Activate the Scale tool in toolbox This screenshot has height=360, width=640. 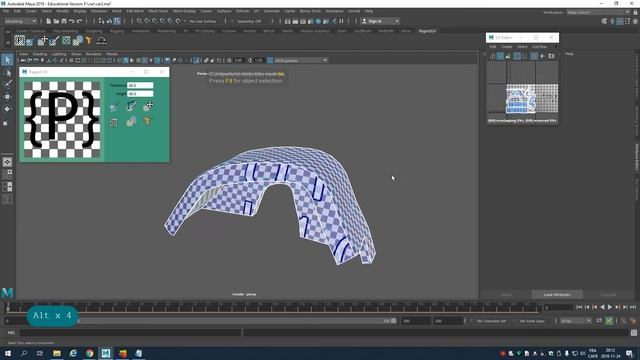point(6,123)
